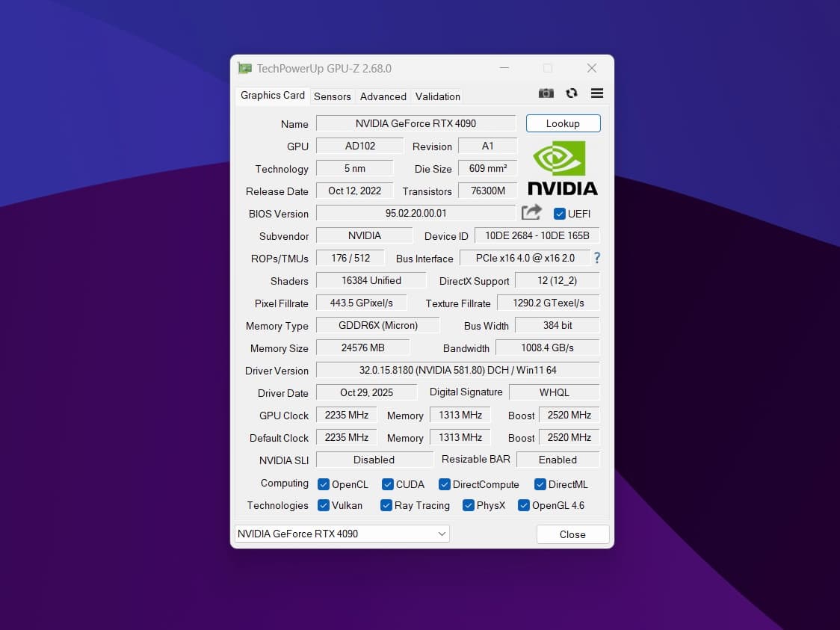Click the Device ID value field
The width and height of the screenshot is (840, 630).
tap(537, 235)
